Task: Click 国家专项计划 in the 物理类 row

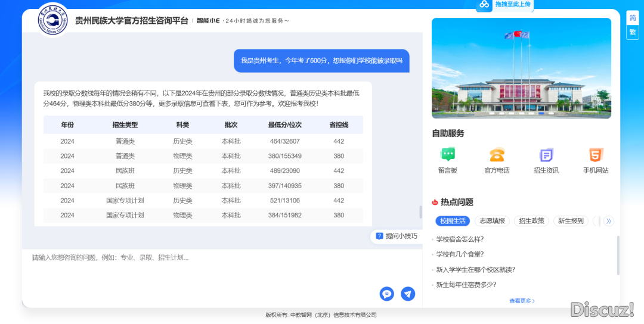Action: pyautogui.click(x=125, y=215)
